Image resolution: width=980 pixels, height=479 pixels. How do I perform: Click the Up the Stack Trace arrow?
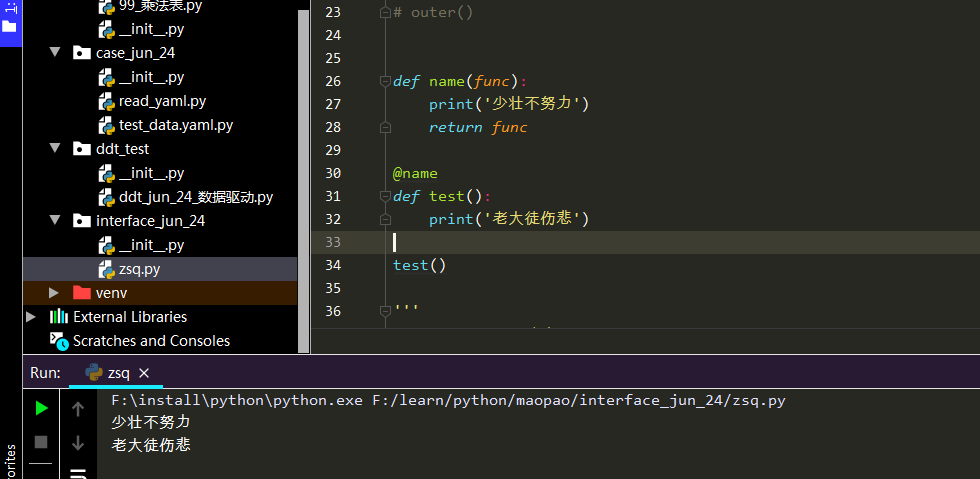78,408
